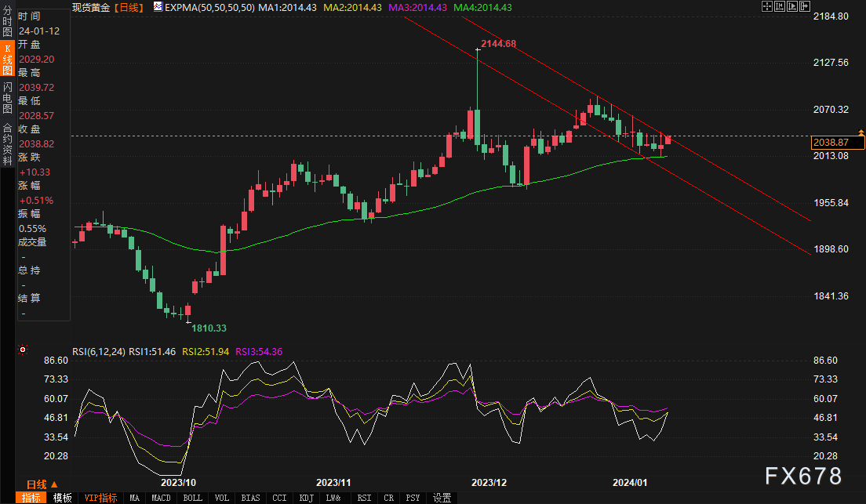Toggle the BOLL indicator
866x504 pixels.
[x=192, y=498]
